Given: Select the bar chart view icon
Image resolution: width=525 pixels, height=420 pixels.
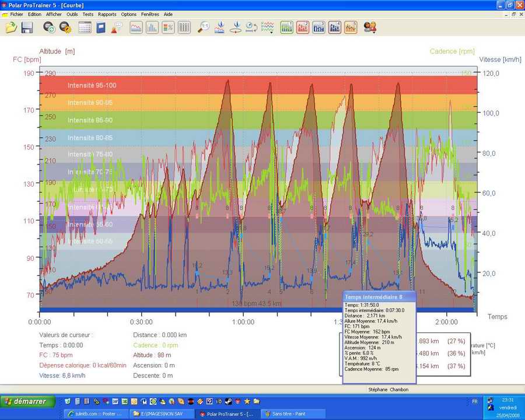Looking at the screenshot, I should (x=152, y=27).
